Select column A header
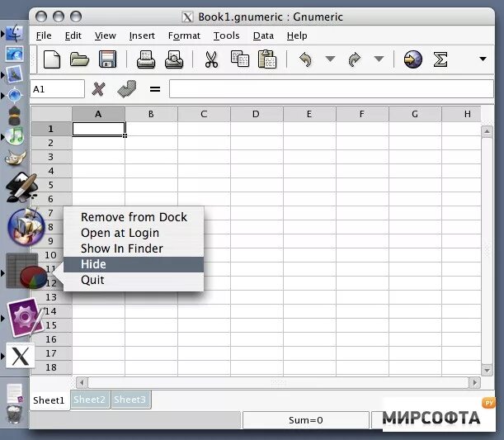The height and width of the screenshot is (440, 504). click(x=98, y=114)
